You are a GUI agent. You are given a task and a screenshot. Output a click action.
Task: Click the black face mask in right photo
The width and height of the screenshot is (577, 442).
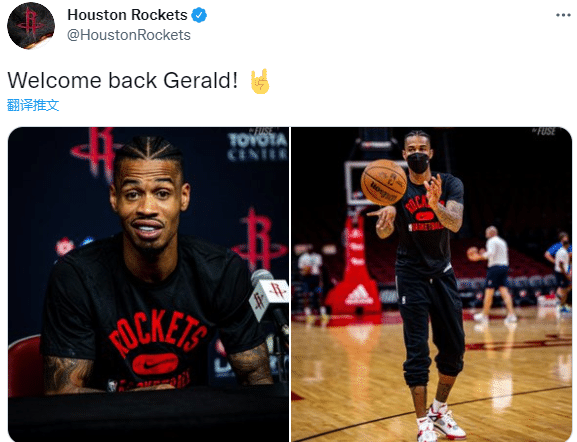coord(418,162)
